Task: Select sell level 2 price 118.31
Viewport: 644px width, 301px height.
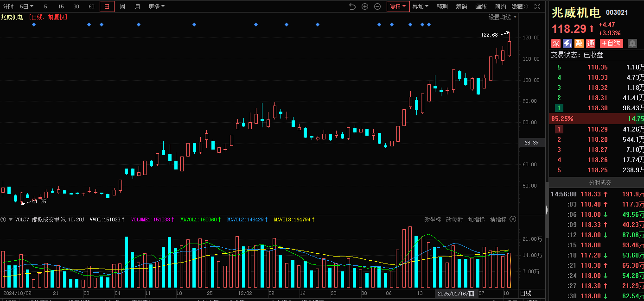Action: [597, 98]
